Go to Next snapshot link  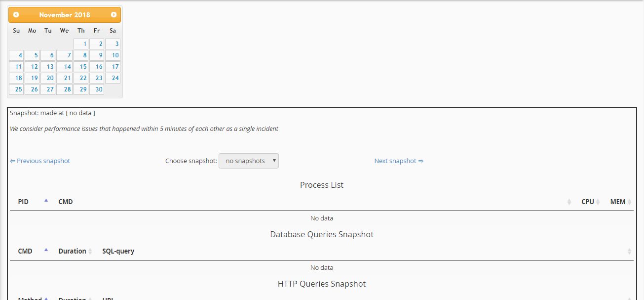(399, 161)
